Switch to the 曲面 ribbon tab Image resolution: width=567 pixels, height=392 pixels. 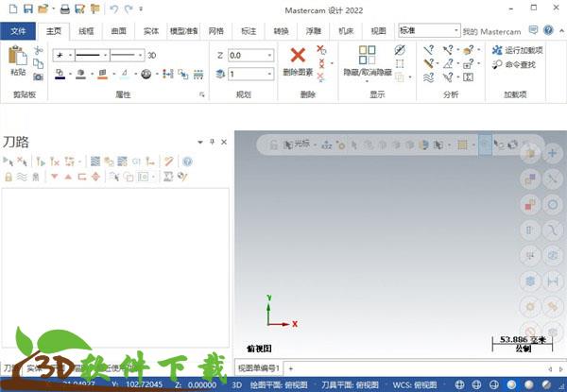click(x=119, y=31)
